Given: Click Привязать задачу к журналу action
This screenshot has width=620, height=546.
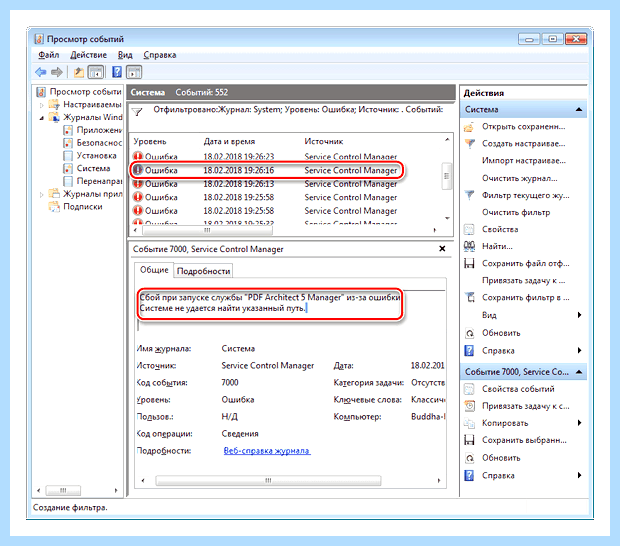Looking at the screenshot, I should click(x=524, y=281).
